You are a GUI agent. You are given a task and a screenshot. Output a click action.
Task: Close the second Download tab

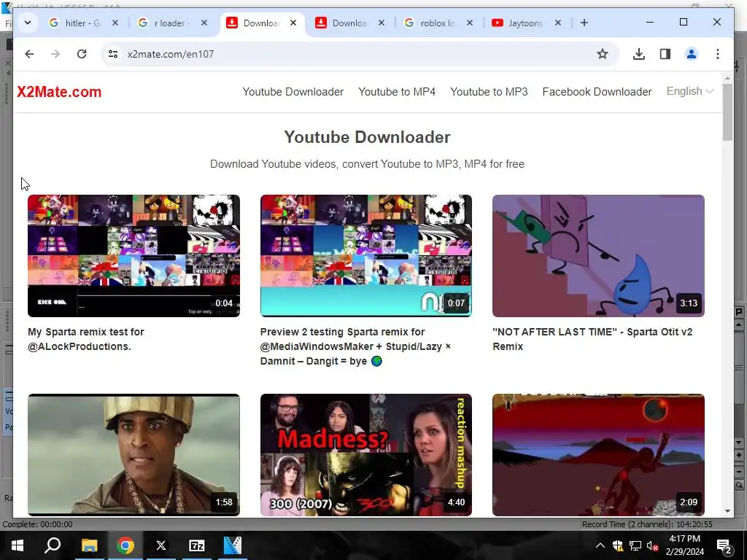(381, 23)
